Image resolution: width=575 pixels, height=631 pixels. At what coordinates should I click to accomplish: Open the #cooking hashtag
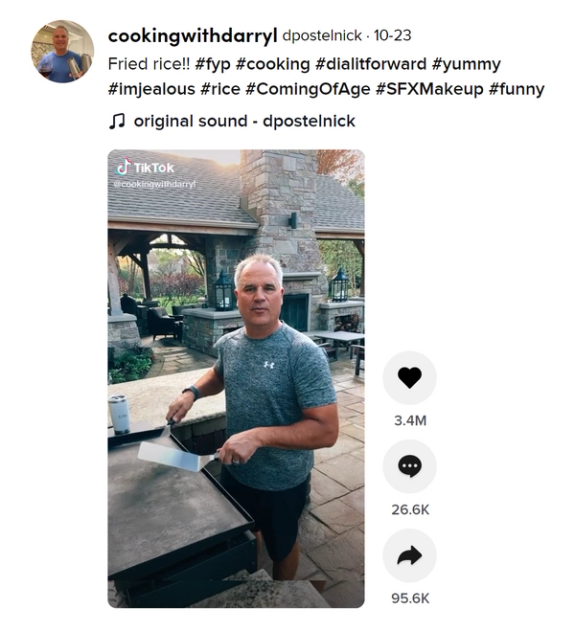coord(272,64)
